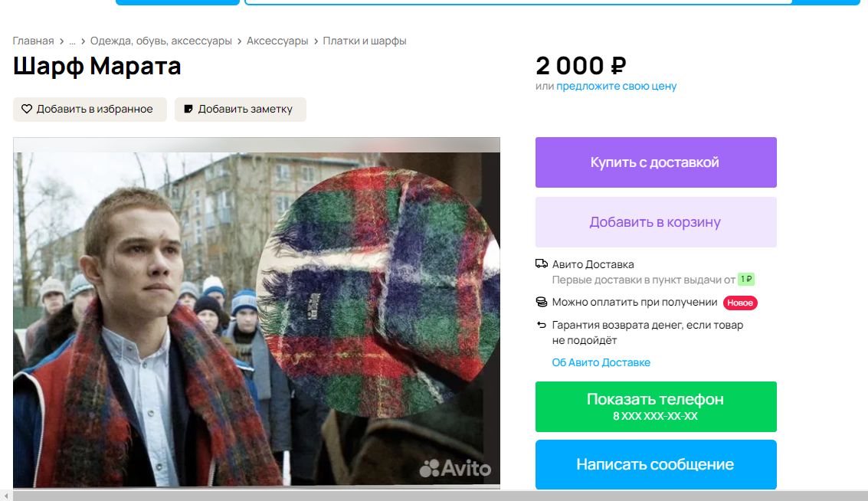Open the Платки и шарфы breadcrumb category
This screenshot has width=868, height=501.
click(x=364, y=41)
